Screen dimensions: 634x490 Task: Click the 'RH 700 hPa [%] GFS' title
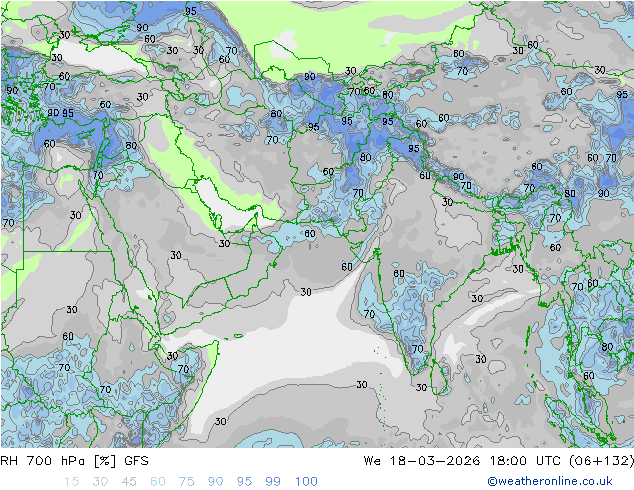click(74, 461)
